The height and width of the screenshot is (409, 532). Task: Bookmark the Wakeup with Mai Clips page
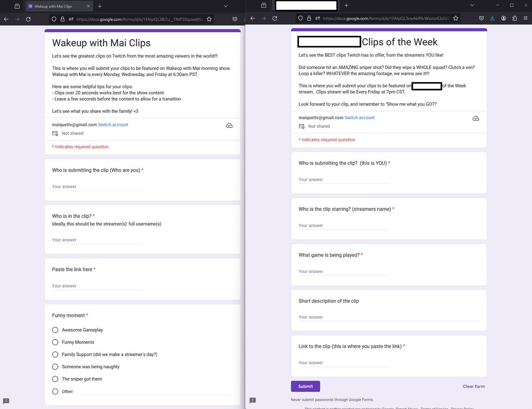(209, 19)
